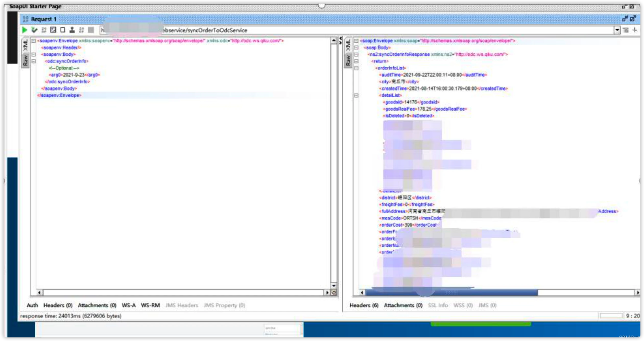Submit request with green play button

[x=25, y=30]
